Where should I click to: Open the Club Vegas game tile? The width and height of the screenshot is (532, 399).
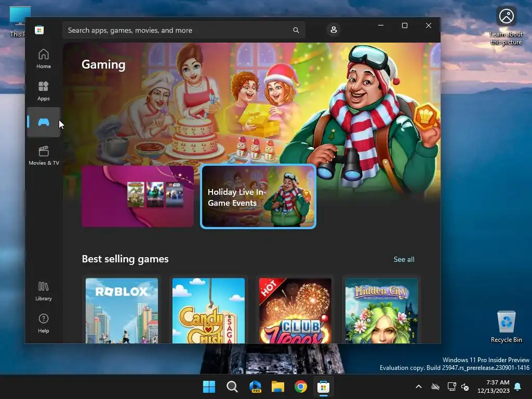point(295,311)
